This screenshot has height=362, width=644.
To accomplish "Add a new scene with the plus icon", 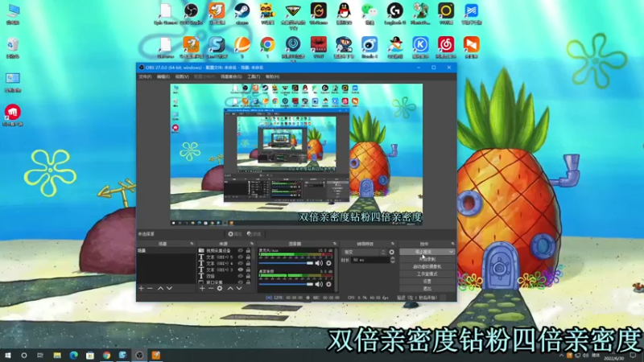I will click(x=142, y=289).
